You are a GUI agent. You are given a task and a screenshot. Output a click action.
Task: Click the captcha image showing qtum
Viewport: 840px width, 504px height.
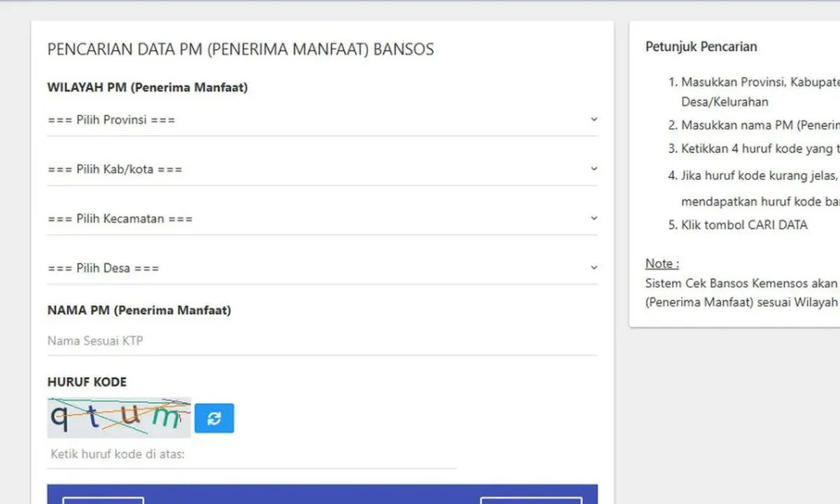(x=119, y=418)
